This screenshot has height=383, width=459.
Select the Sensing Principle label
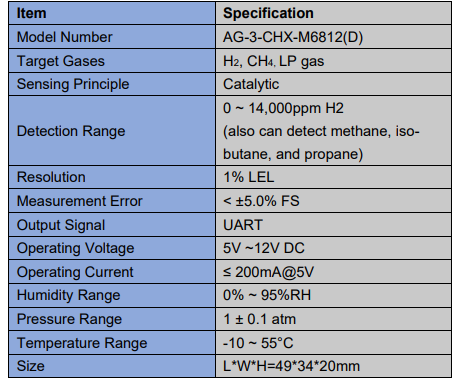73,84
